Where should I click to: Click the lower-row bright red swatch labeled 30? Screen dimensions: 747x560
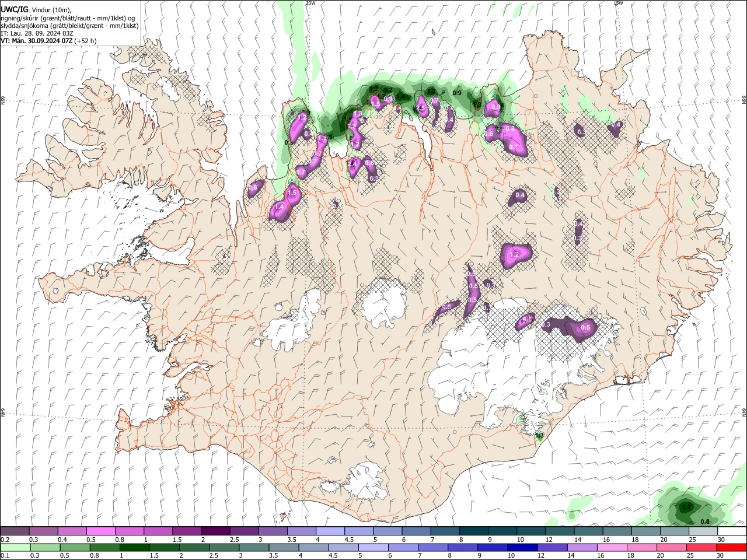[x=731, y=547]
